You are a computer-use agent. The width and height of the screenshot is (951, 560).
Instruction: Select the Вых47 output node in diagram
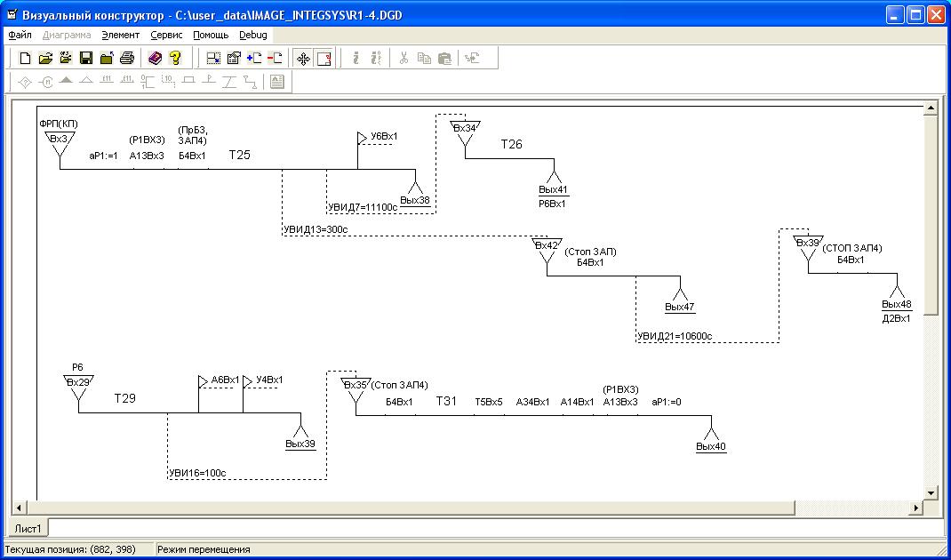tap(680, 306)
